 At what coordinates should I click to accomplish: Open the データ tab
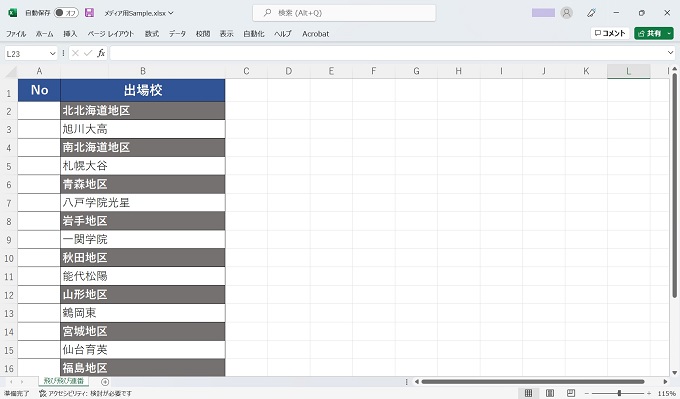click(x=177, y=34)
